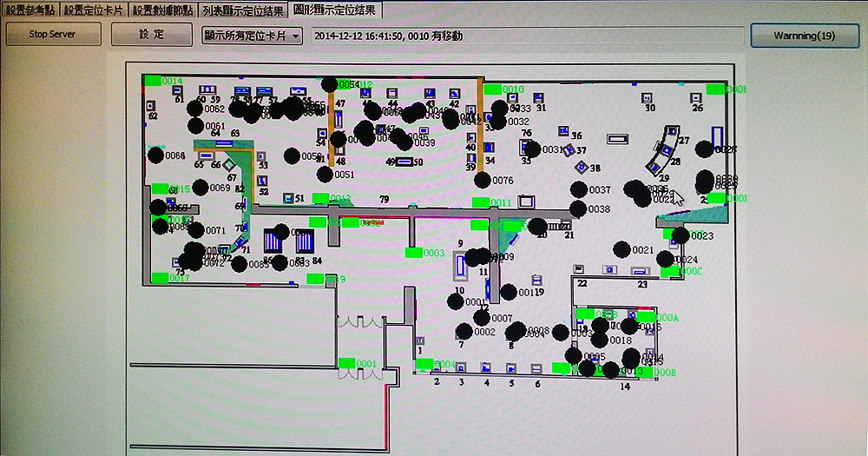Click the status message field showing 0010 有移動
Image resolution: width=868 pixels, height=456 pixels.
click(x=527, y=36)
